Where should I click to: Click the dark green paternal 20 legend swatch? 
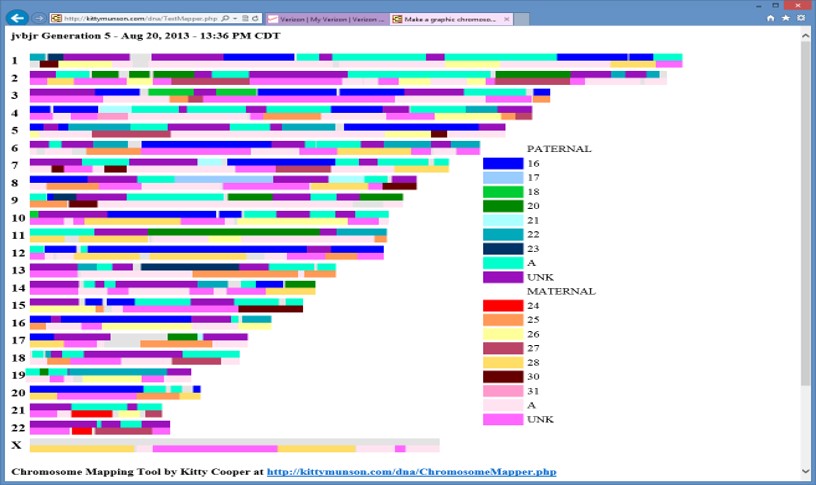pos(503,206)
